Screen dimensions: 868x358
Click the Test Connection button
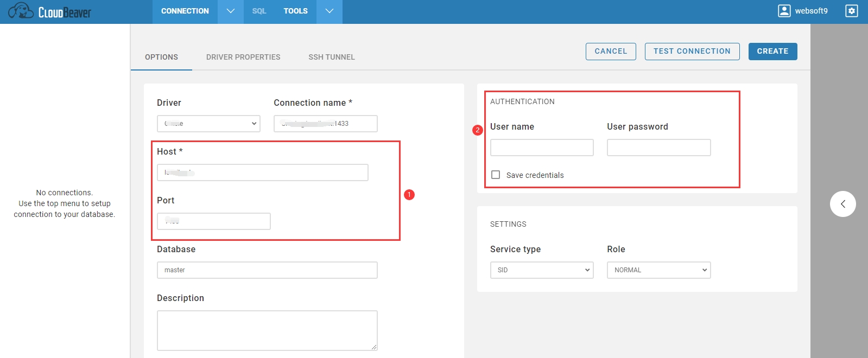(x=692, y=52)
